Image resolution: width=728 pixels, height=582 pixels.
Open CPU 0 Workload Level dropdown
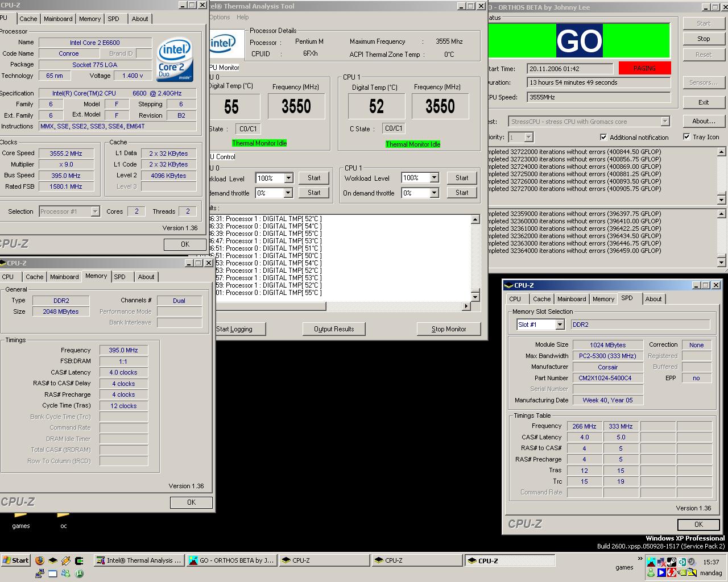288,178
